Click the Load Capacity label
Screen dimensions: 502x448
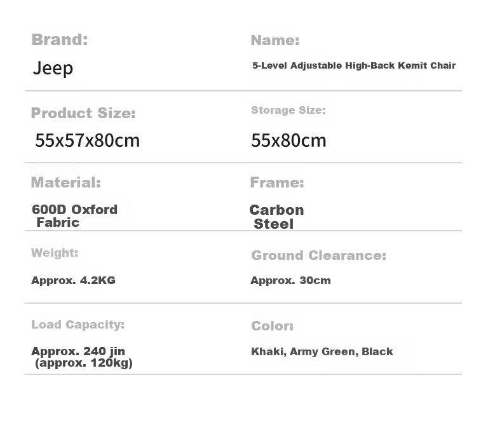(x=78, y=325)
